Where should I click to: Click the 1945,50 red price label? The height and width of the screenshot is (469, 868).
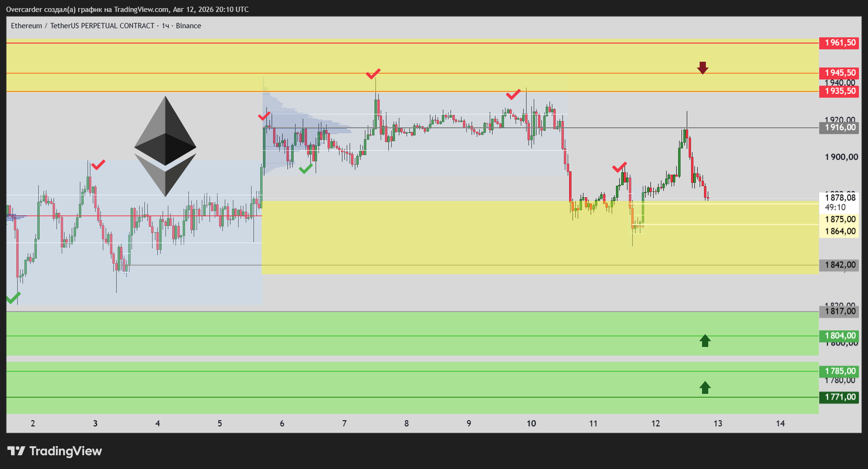[840, 73]
